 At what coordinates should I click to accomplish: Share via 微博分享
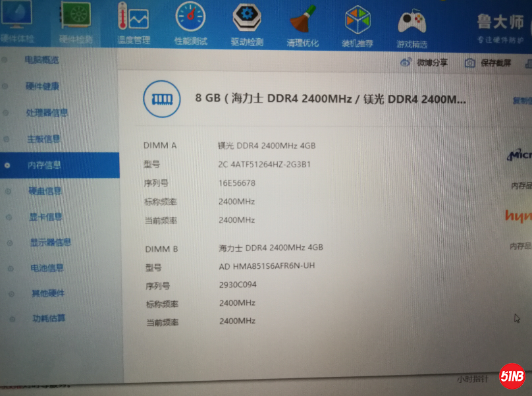coord(425,63)
